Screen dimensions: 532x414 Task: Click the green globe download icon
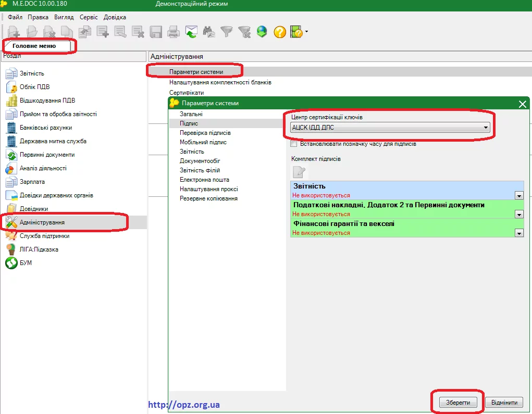262,32
